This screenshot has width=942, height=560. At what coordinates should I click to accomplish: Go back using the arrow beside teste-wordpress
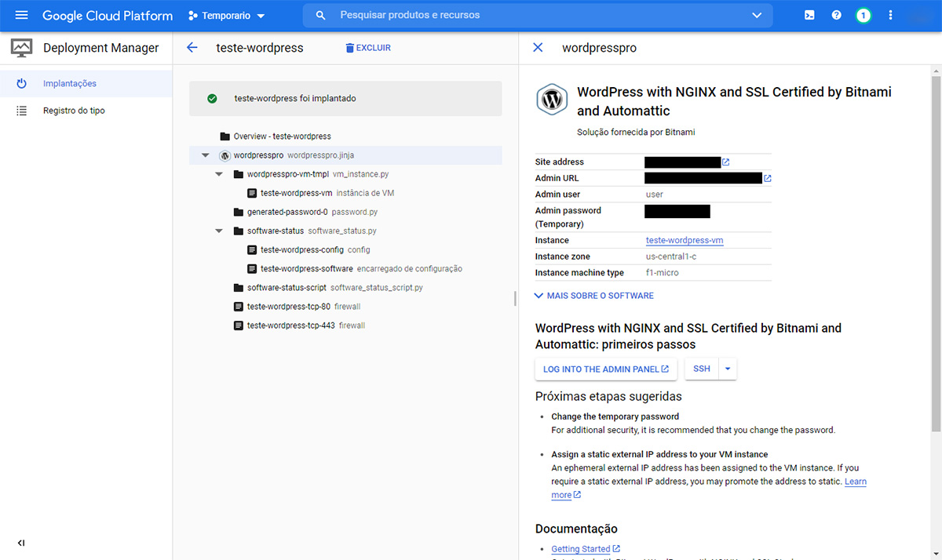192,48
